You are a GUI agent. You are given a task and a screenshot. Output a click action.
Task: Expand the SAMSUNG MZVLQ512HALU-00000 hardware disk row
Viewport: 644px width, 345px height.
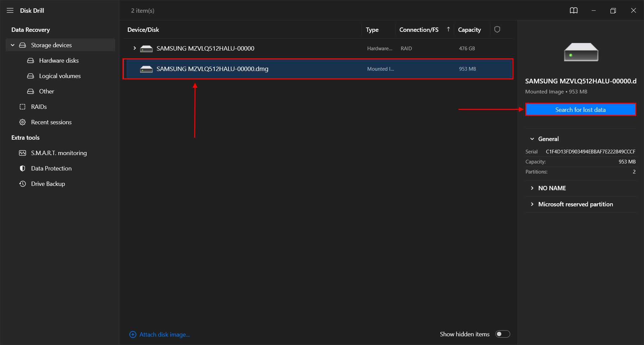tap(135, 48)
